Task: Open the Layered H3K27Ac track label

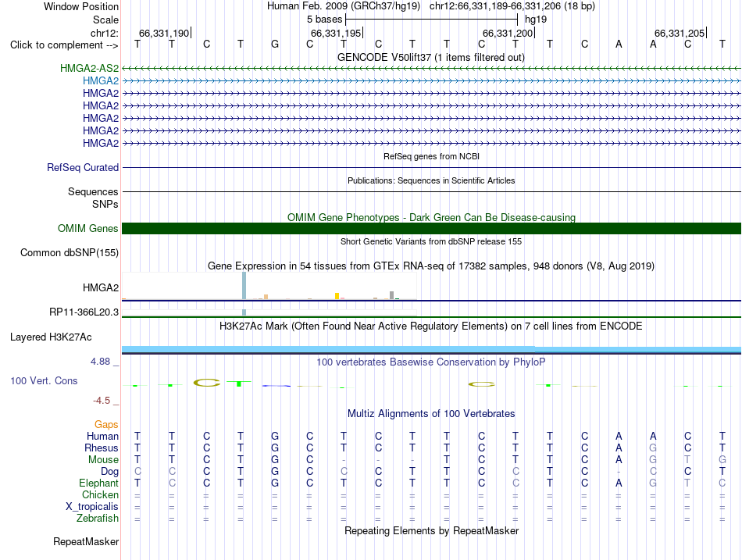Action: (x=51, y=337)
